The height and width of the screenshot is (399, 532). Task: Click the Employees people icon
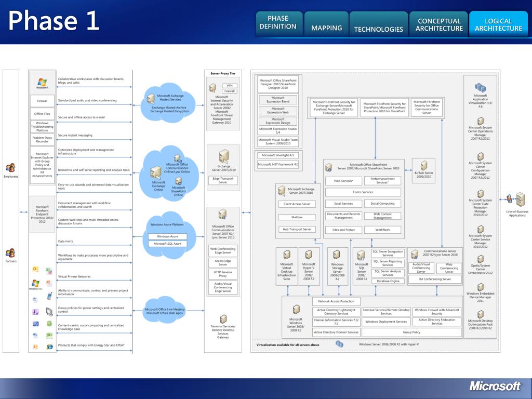pos(10,168)
